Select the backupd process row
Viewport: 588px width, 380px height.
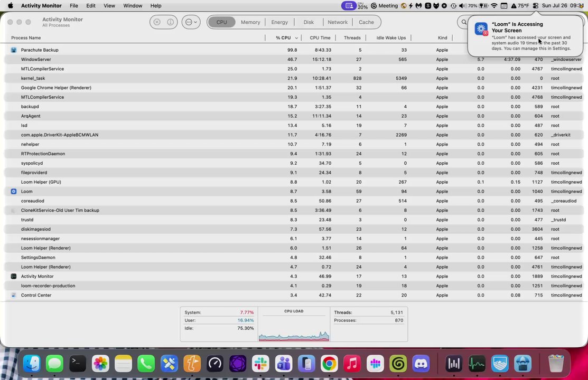(294, 107)
